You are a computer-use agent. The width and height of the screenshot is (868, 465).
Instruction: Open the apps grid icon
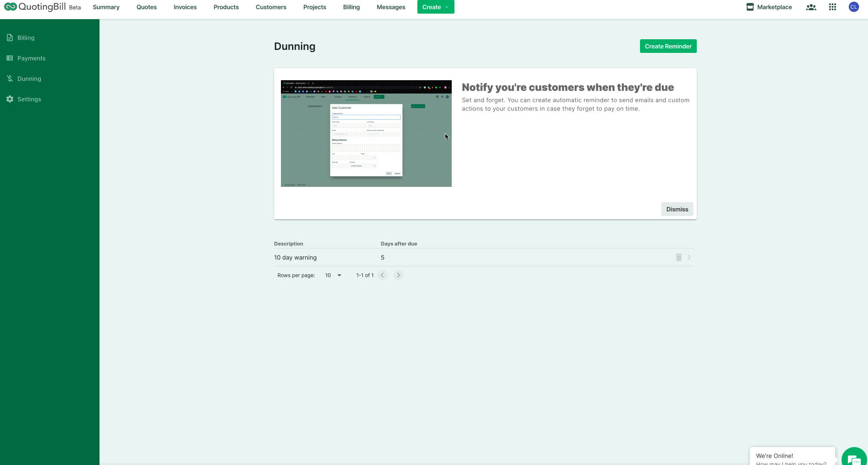point(832,7)
